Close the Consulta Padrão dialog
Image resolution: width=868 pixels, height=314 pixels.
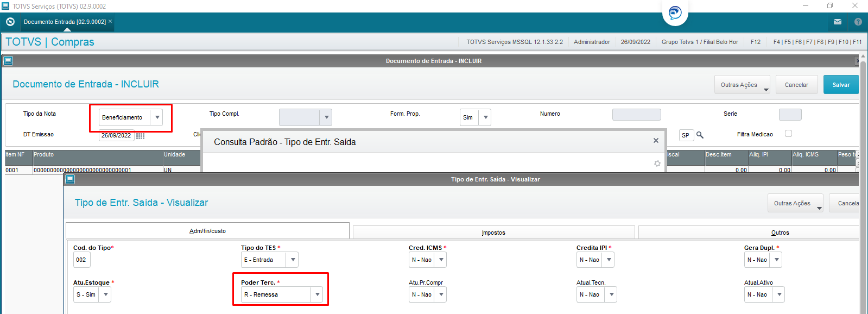point(656,141)
